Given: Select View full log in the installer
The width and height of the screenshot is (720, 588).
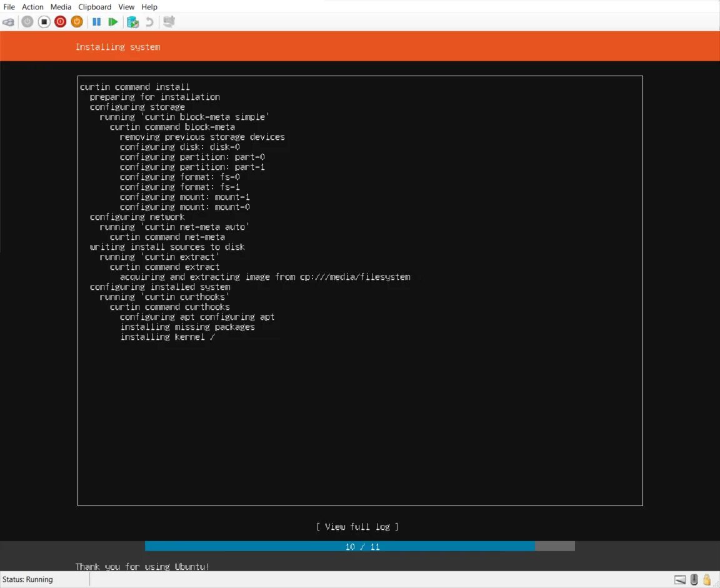Looking at the screenshot, I should pos(357,527).
